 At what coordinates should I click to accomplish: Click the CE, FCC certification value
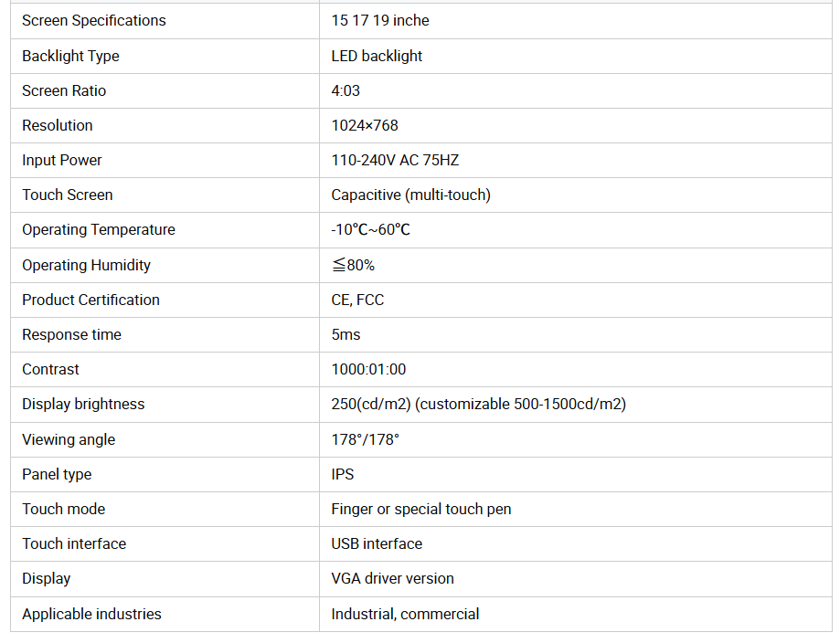tap(357, 300)
